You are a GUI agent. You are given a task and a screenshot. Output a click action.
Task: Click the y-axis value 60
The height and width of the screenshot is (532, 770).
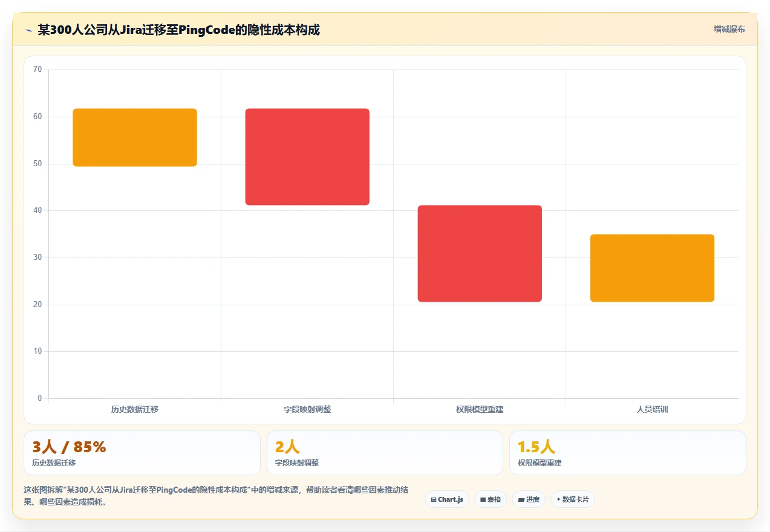pyautogui.click(x=38, y=117)
